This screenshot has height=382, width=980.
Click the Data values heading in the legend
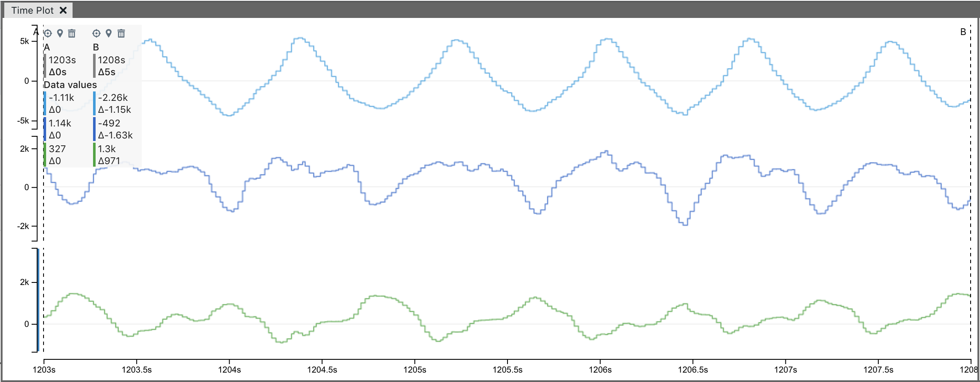(70, 85)
